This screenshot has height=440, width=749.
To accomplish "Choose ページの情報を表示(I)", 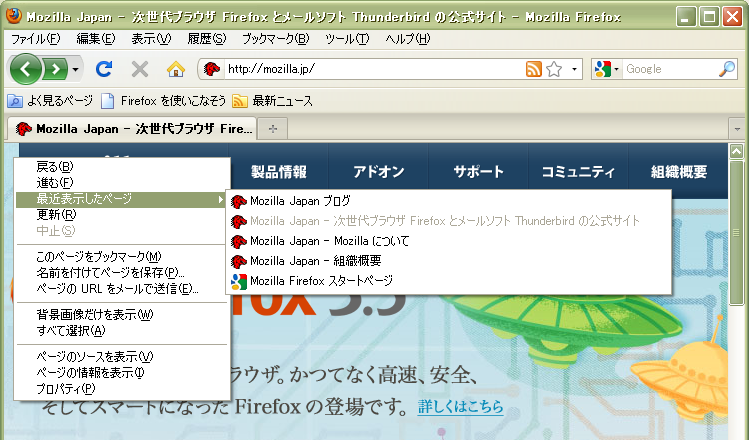I will pyautogui.click(x=122, y=373).
